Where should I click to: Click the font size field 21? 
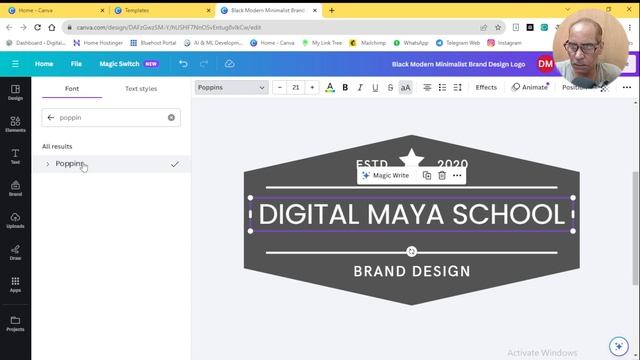(x=296, y=87)
